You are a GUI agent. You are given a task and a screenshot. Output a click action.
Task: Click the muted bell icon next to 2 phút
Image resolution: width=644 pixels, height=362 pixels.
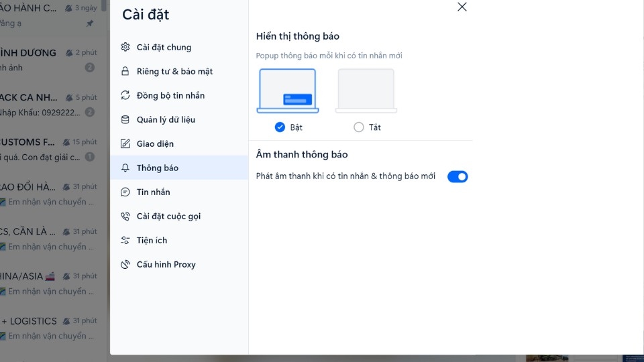click(x=69, y=52)
